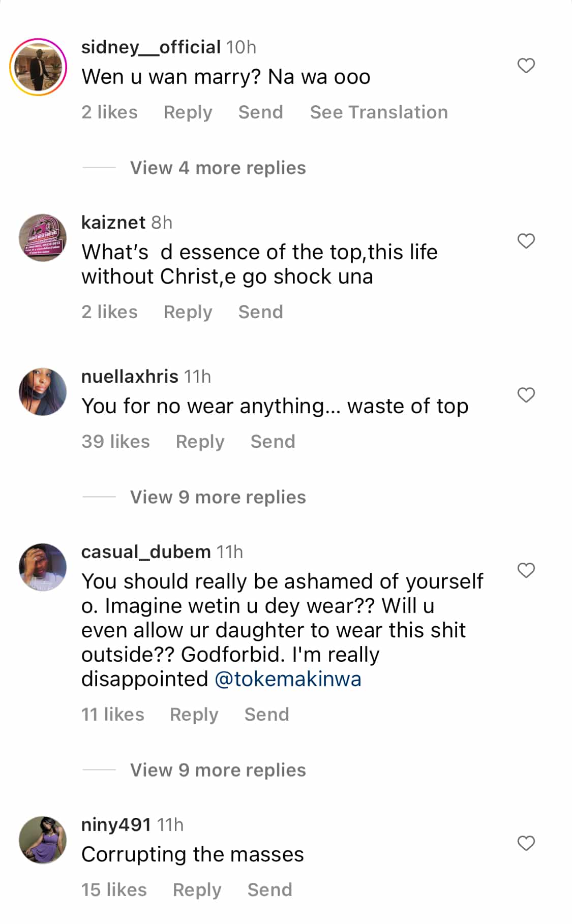Expand 9 more replies under nuellaxhris
Viewport: 572px width, 924px height.
218,497
